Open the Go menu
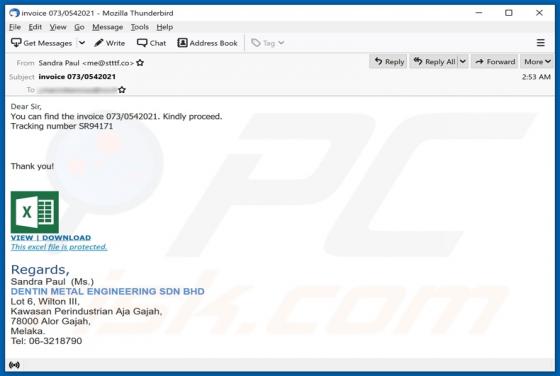This screenshot has width=560, height=376. (x=79, y=27)
